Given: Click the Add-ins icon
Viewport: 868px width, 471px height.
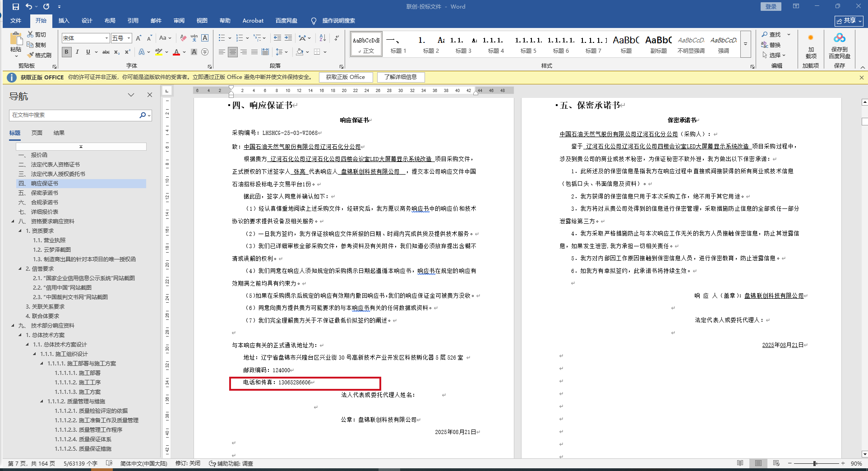Looking at the screenshot, I should click(x=811, y=38).
